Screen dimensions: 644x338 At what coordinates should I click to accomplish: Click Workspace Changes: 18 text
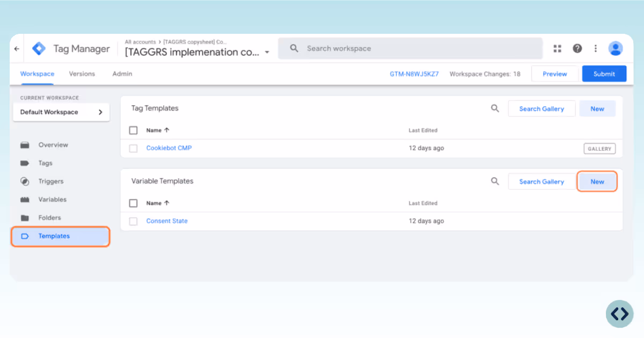pos(485,74)
